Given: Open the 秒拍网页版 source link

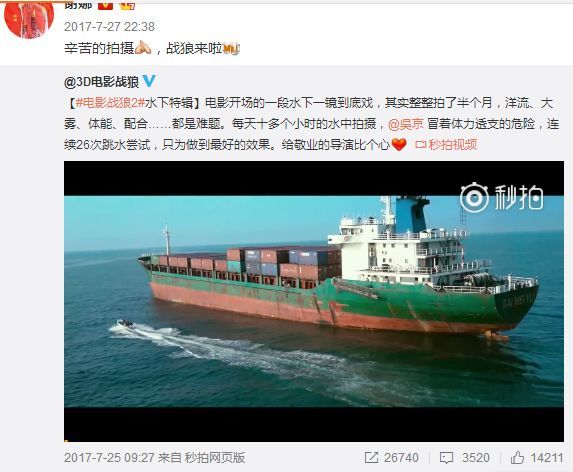Looking at the screenshot, I should tap(215, 458).
